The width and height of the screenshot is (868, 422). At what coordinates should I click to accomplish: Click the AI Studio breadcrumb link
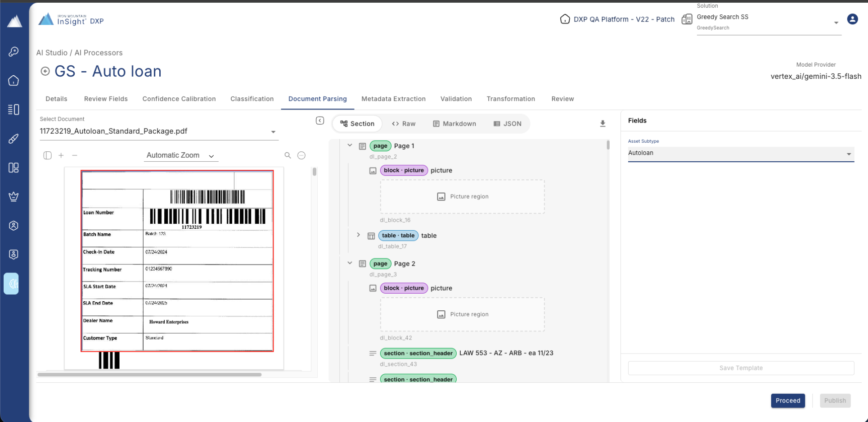tap(52, 53)
